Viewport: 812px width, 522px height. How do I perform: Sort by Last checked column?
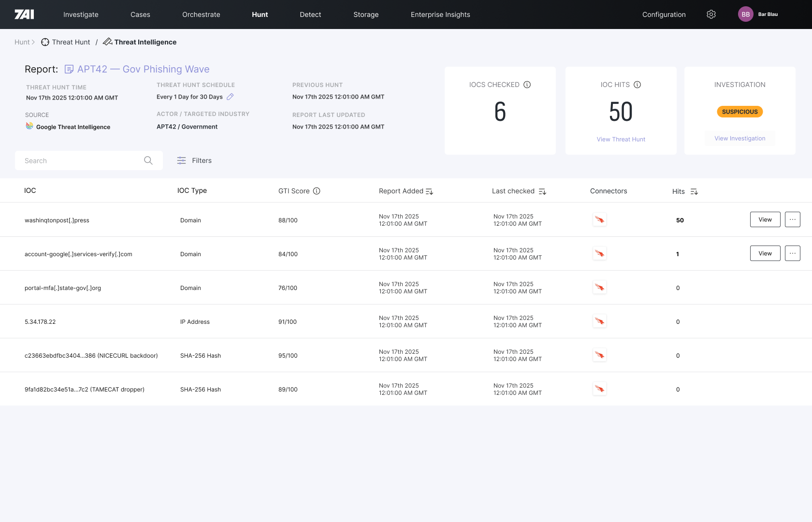coord(542,191)
